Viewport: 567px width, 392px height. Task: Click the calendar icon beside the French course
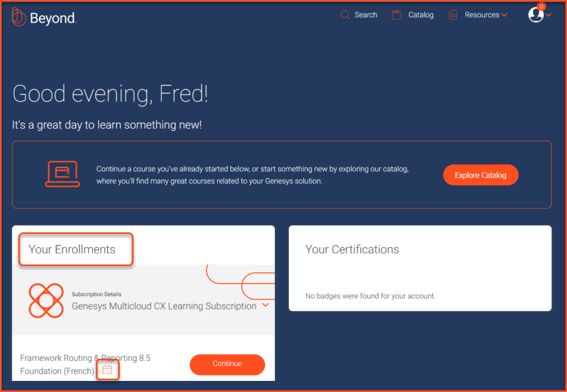click(108, 370)
